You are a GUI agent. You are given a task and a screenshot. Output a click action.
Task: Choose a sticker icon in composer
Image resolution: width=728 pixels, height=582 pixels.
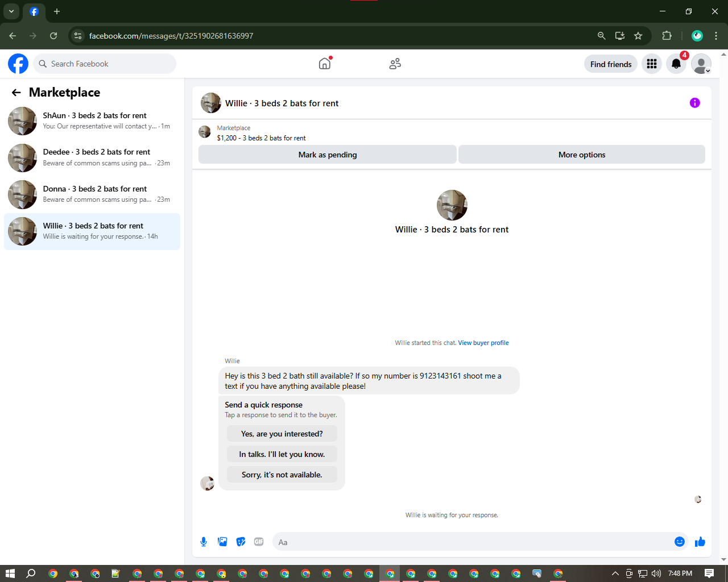(x=241, y=542)
